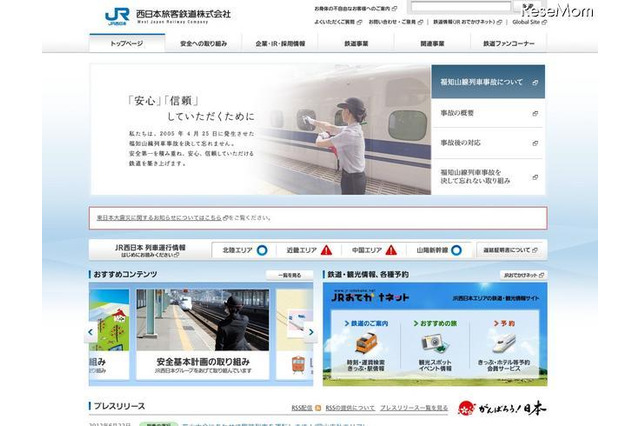The width and height of the screenshot is (640, 426).
Task: Click the carousel previous arrow
Action: pos(91,333)
